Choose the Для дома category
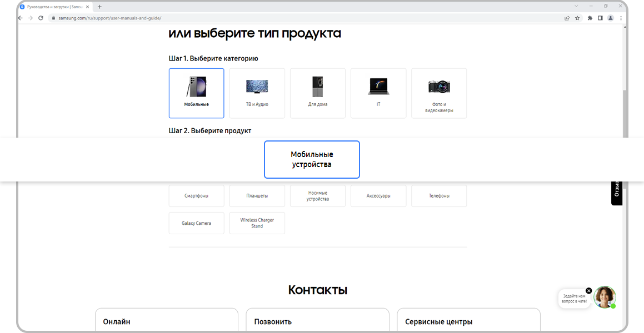Viewport: 644px width, 333px height. 318,93
